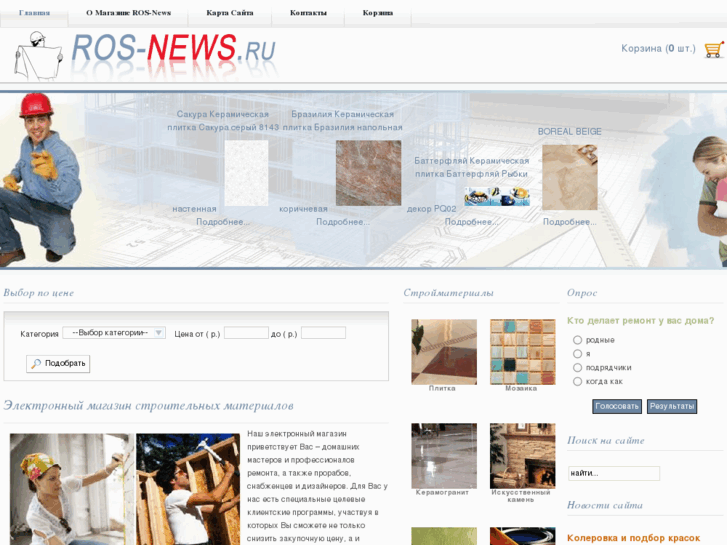Click the woman painting wall photo
Screen dimensions: 727x545
click(x=72, y=489)
